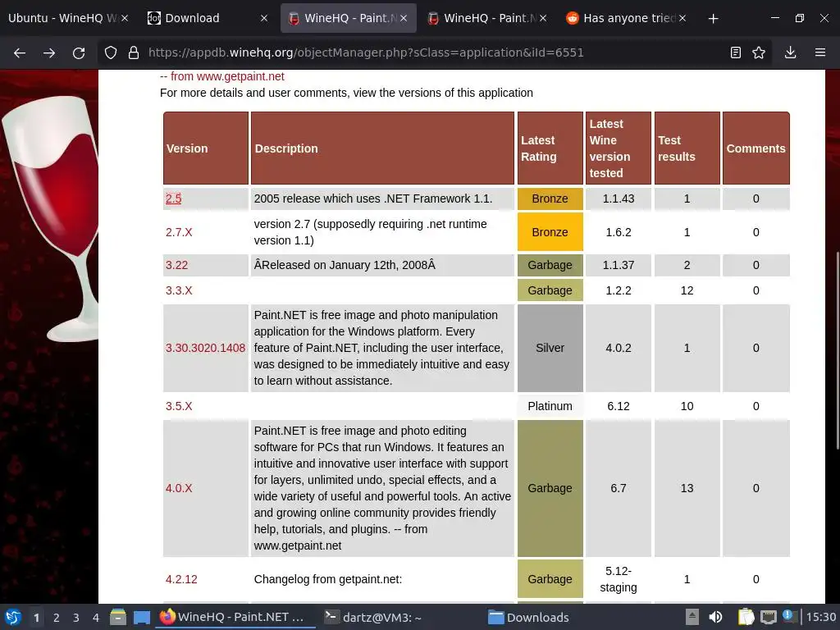Close the Download tab

tap(264, 18)
